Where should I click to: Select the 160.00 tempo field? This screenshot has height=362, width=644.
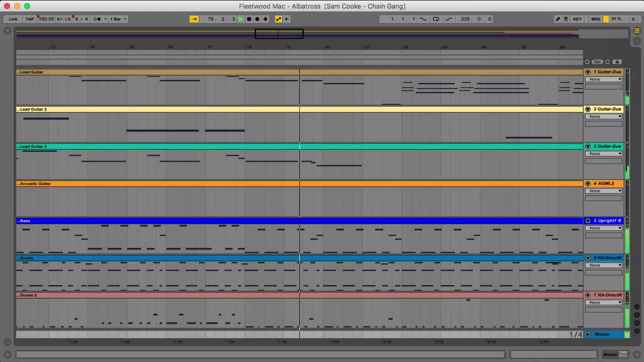point(46,19)
